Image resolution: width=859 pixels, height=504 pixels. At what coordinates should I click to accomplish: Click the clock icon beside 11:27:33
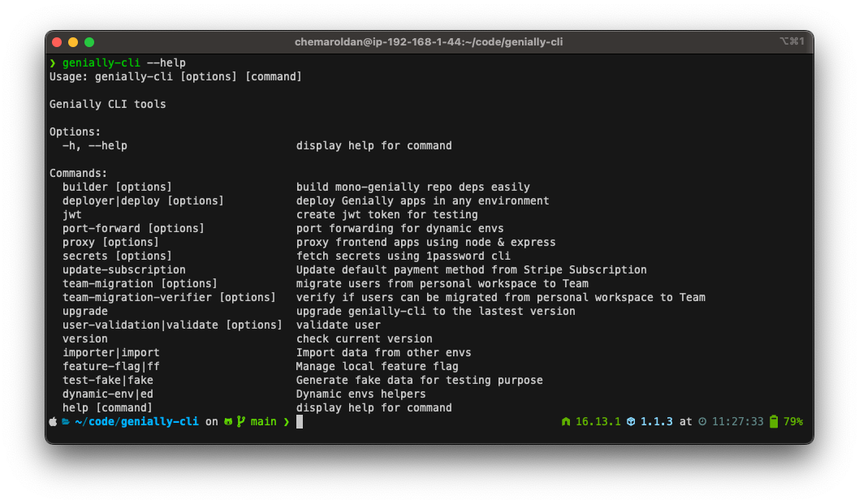point(702,422)
